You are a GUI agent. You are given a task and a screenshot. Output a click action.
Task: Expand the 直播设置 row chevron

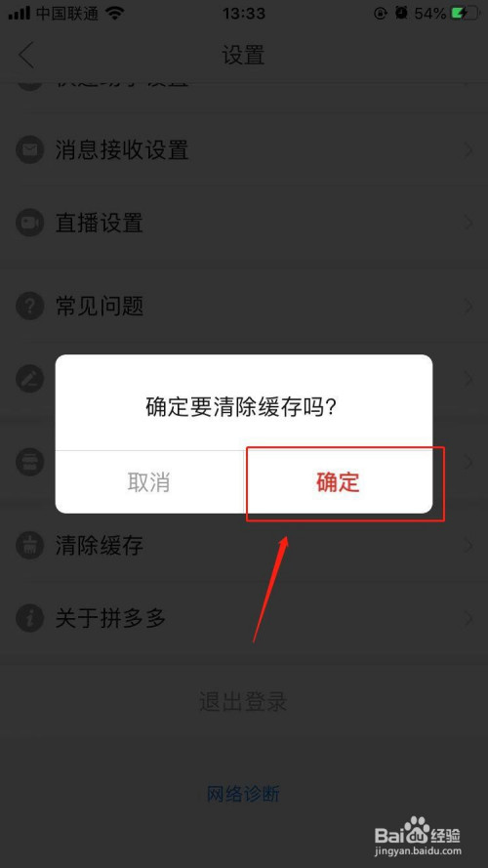click(468, 223)
